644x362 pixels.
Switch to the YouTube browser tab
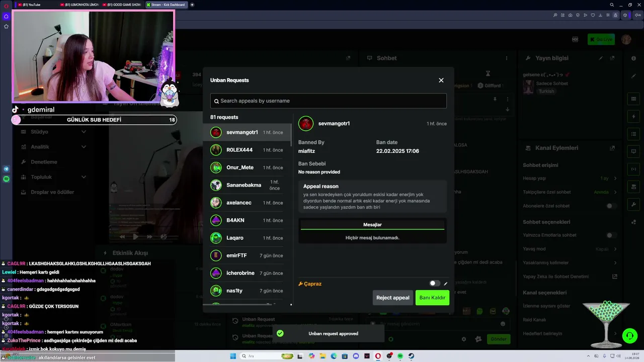pyautogui.click(x=36, y=5)
